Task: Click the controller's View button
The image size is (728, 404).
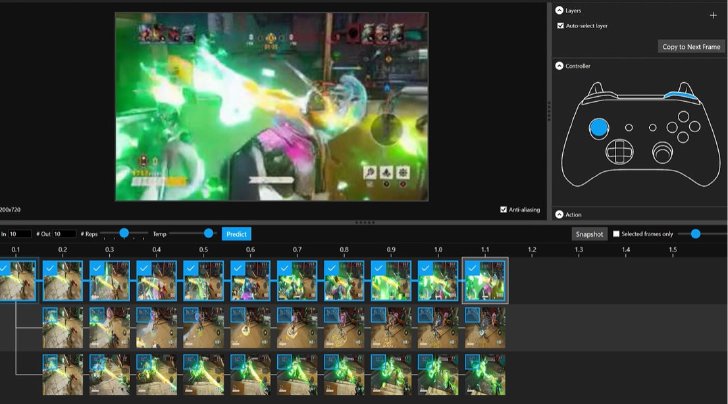Action: pyautogui.click(x=629, y=127)
